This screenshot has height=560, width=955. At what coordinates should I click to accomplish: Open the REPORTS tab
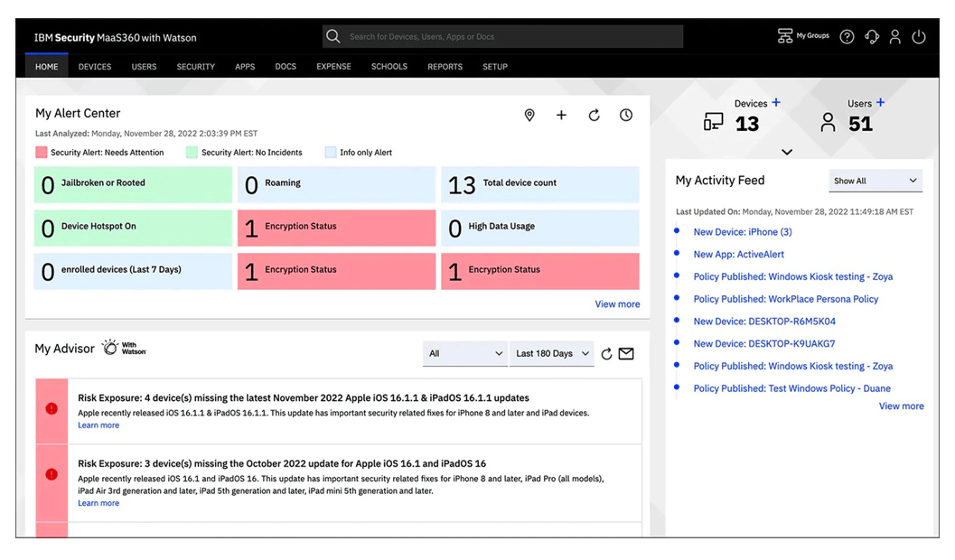[445, 66]
